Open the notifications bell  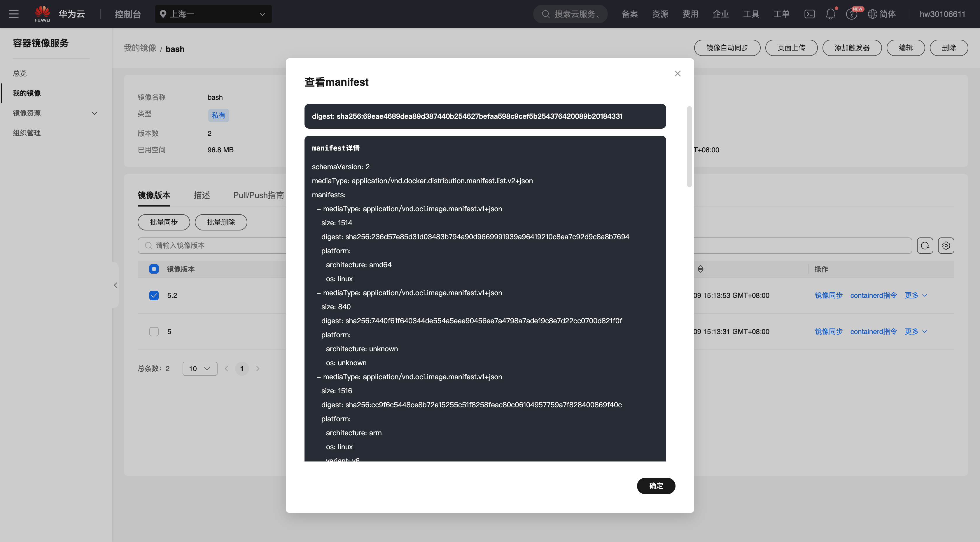click(830, 14)
